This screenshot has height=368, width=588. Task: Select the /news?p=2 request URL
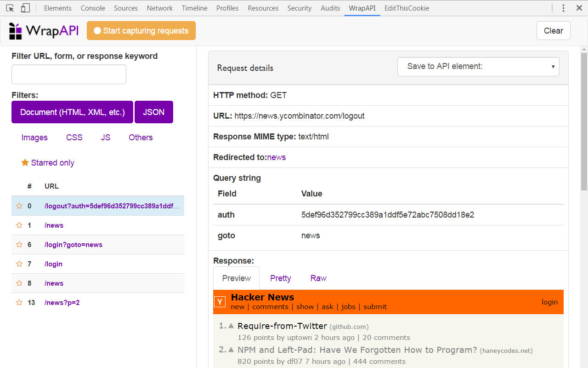62,302
